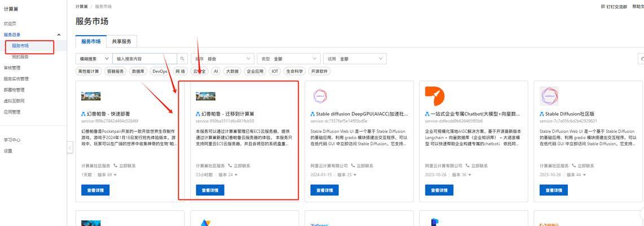Expand the 版本 69 version dropdown
The width and height of the screenshot is (644, 226).
point(107,175)
